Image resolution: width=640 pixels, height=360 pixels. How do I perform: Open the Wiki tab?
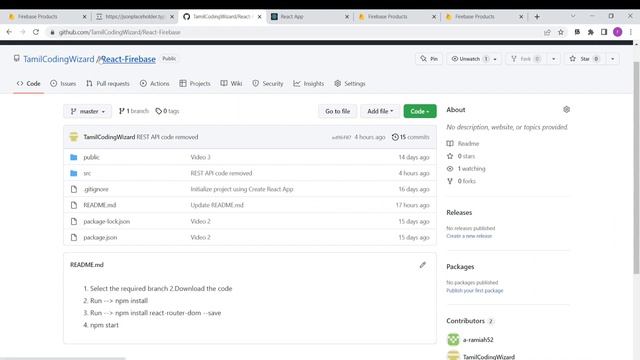coord(231,83)
